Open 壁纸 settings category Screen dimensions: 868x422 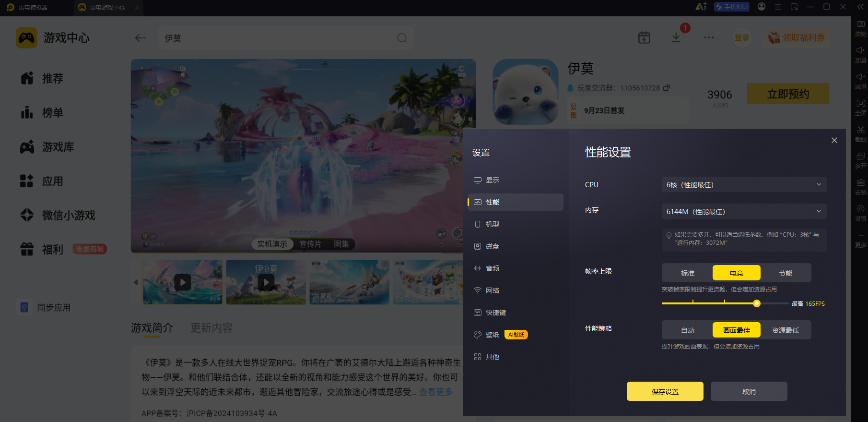point(516,335)
